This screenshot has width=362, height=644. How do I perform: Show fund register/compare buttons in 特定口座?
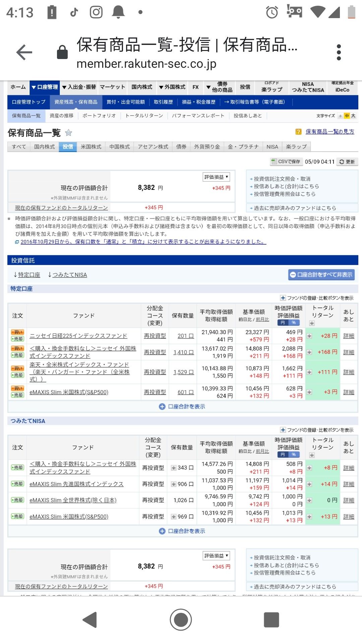click(317, 298)
